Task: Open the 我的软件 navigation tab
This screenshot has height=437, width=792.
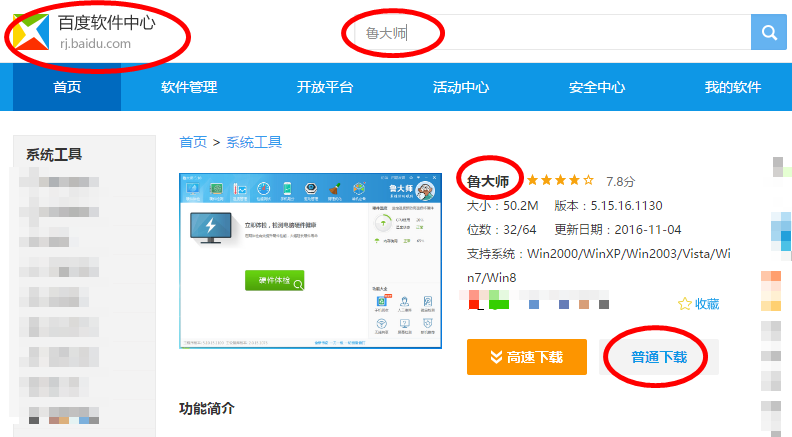Action: (732, 87)
